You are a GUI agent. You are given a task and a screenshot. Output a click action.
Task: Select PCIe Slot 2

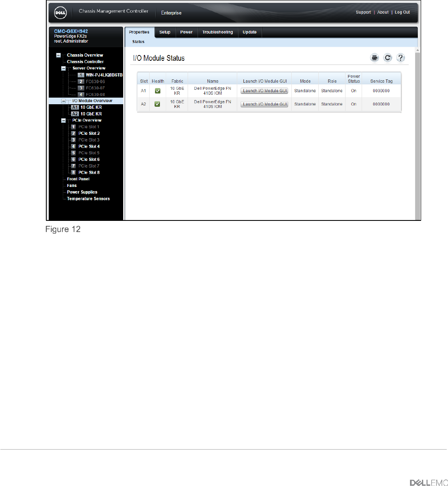tap(89, 133)
